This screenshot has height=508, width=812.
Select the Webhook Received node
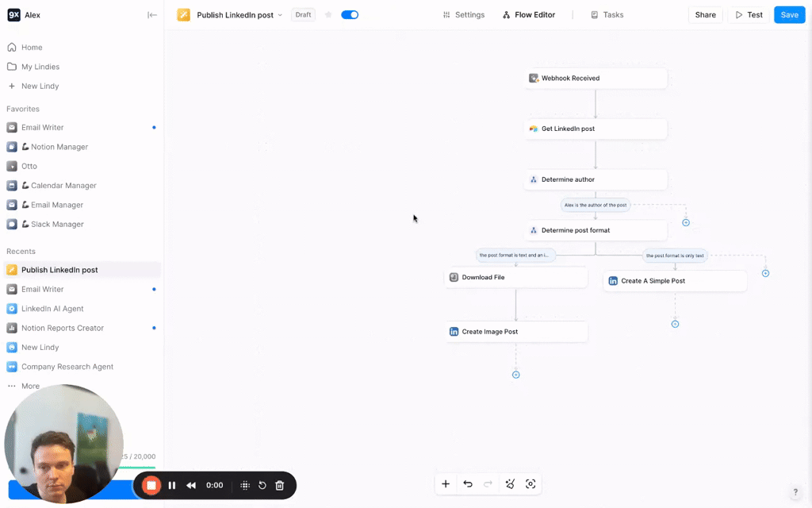coord(596,79)
